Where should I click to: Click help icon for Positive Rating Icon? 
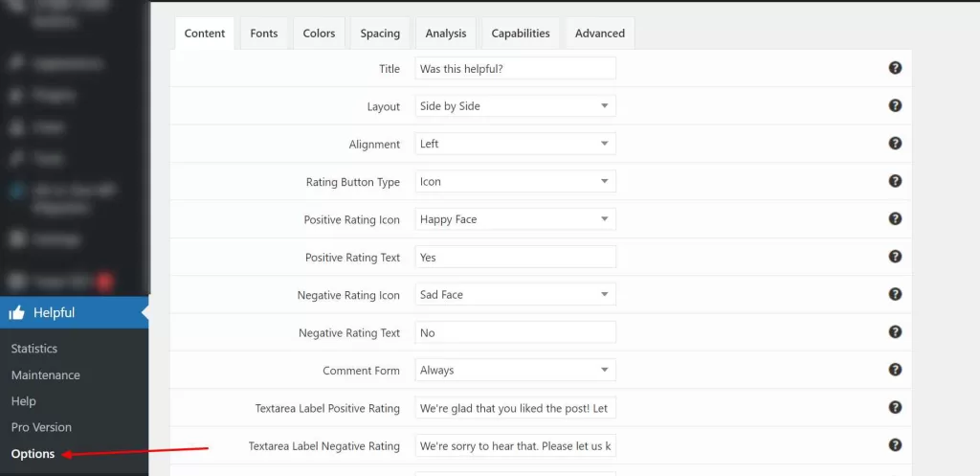pos(895,218)
